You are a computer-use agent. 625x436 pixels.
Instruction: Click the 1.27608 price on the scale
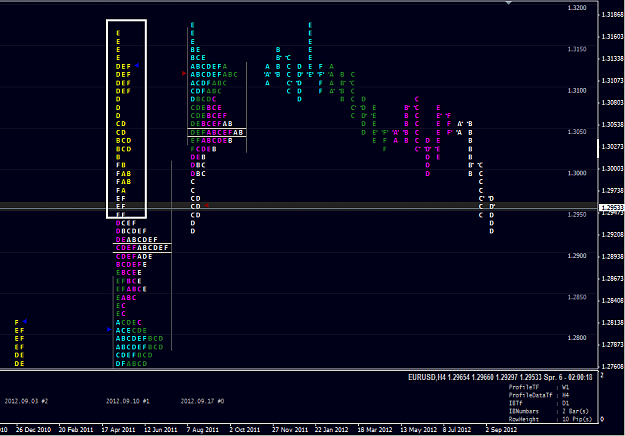(612, 366)
